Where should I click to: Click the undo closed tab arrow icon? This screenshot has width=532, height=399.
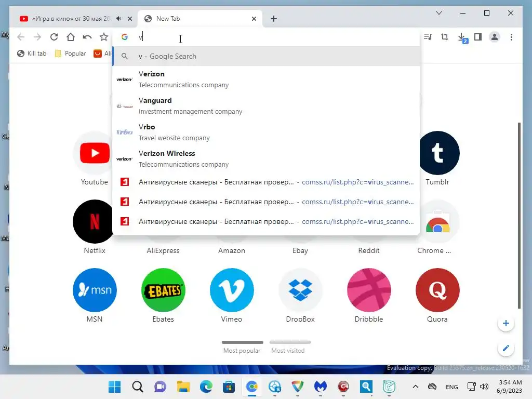(87, 37)
